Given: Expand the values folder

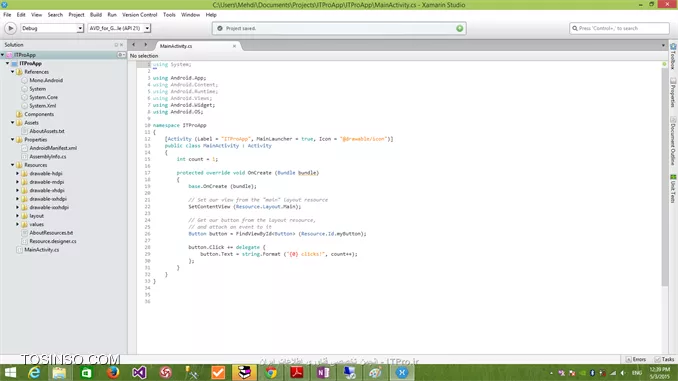Looking at the screenshot, I should pos(18,224).
